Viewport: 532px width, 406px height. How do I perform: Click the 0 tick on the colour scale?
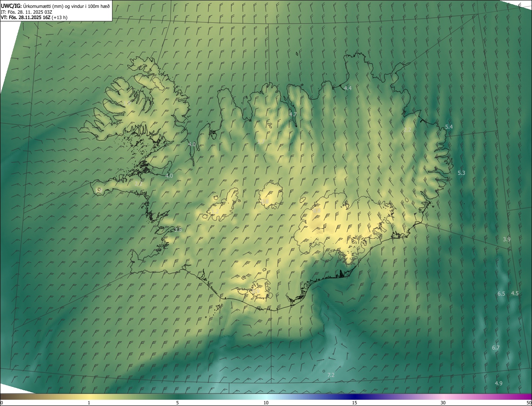point(1,403)
